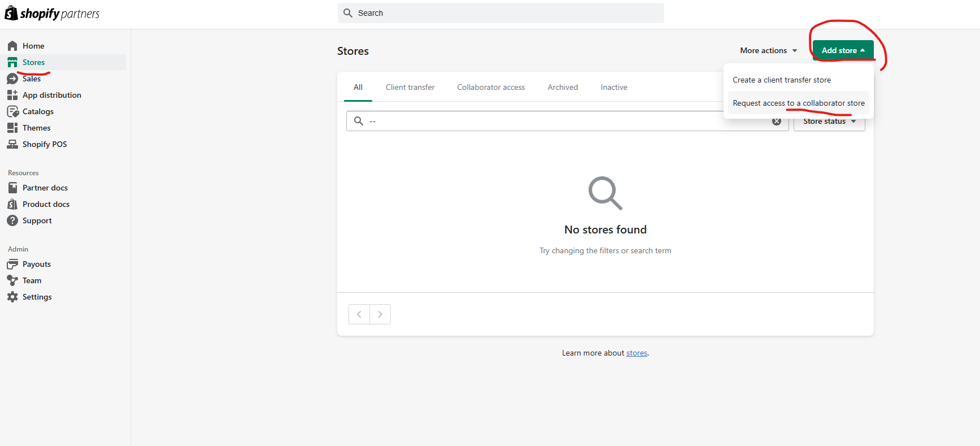
Task: Click the magnifier icon in the top search bar
Action: click(x=348, y=13)
